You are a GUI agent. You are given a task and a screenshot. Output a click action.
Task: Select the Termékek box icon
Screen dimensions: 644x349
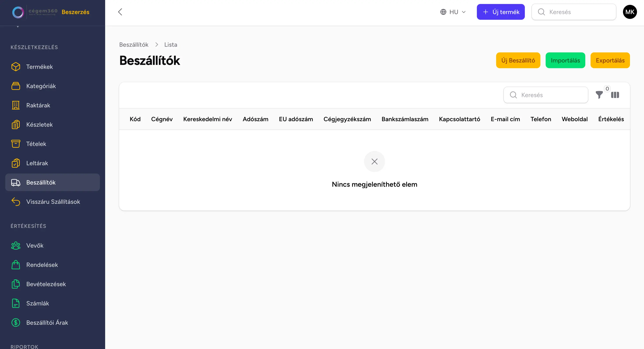(x=16, y=67)
